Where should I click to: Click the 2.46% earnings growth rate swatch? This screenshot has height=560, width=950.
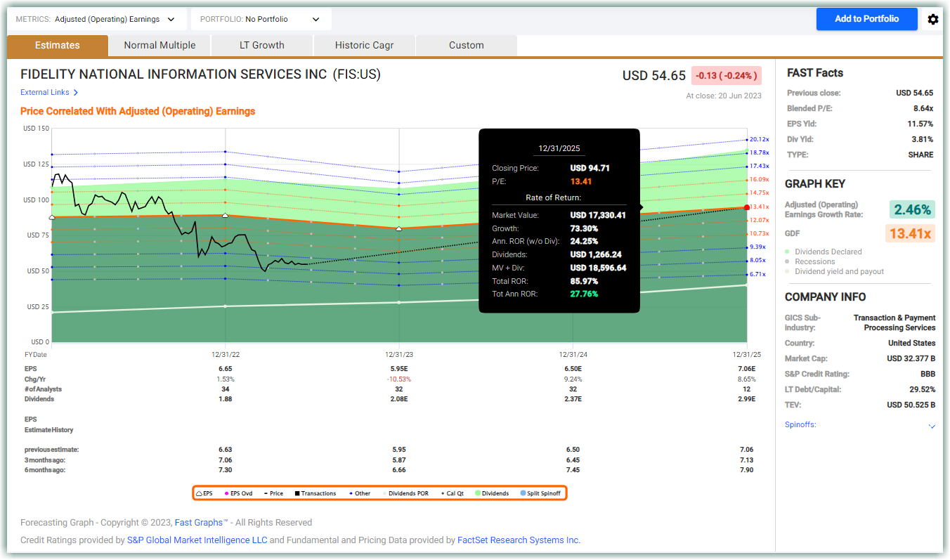tap(912, 209)
